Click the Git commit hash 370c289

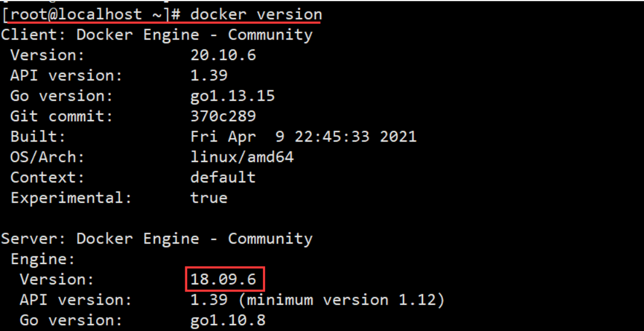223,116
